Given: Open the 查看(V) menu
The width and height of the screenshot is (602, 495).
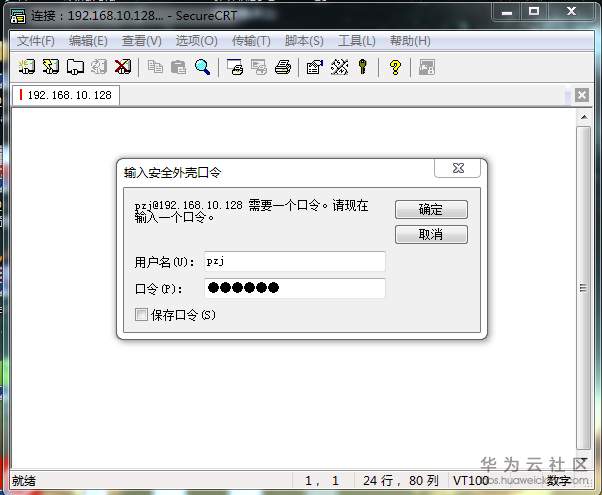Looking at the screenshot, I should tap(141, 41).
